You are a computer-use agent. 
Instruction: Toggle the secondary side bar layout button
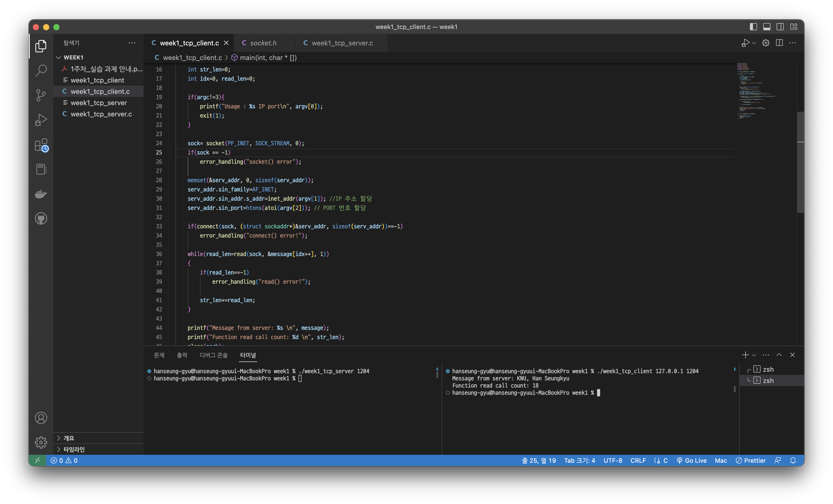coord(780,27)
